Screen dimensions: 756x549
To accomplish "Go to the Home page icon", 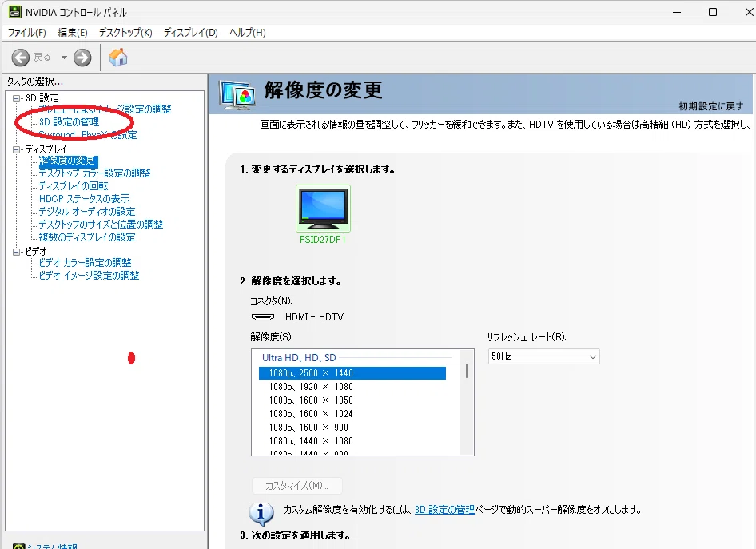I will [118, 58].
